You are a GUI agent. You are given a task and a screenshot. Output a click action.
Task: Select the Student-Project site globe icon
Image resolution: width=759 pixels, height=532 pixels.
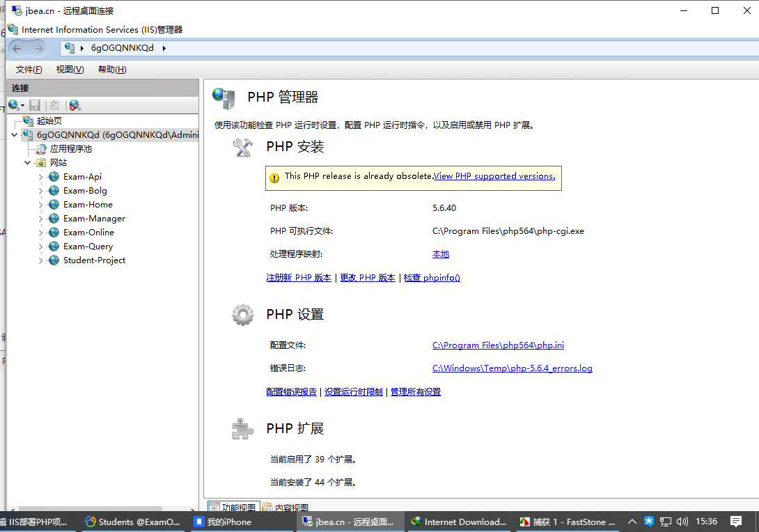[x=54, y=260]
